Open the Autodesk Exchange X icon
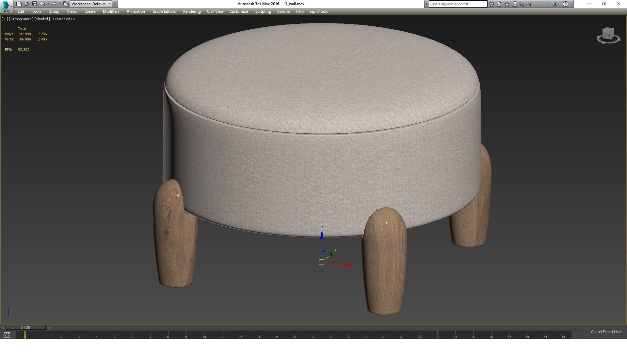The width and height of the screenshot is (627, 364). point(554,4)
